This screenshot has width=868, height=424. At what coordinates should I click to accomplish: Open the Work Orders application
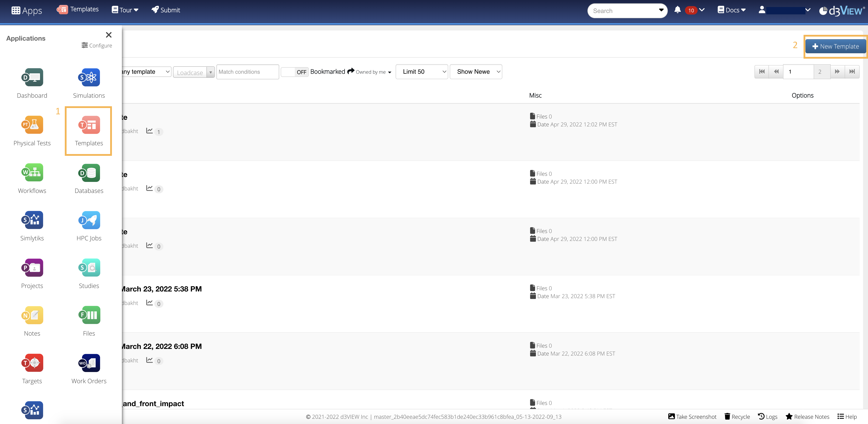click(x=89, y=369)
